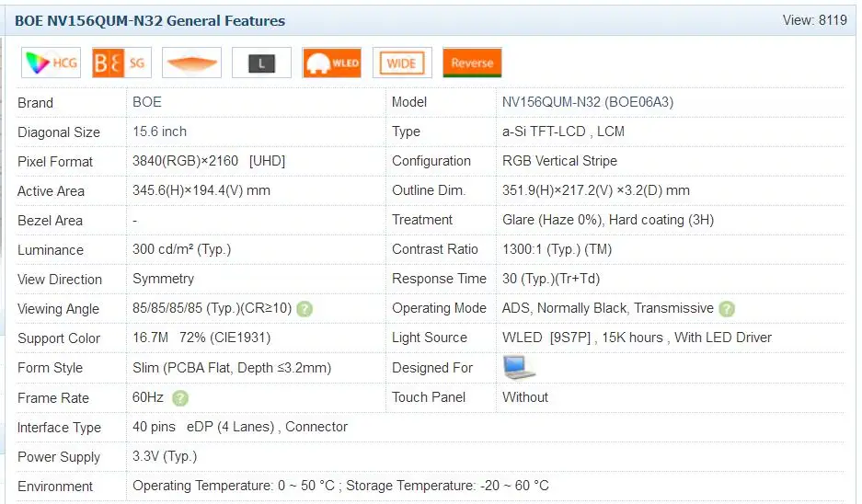The width and height of the screenshot is (862, 504).
Task: Click the BOE SG badge icon
Action: [121, 63]
